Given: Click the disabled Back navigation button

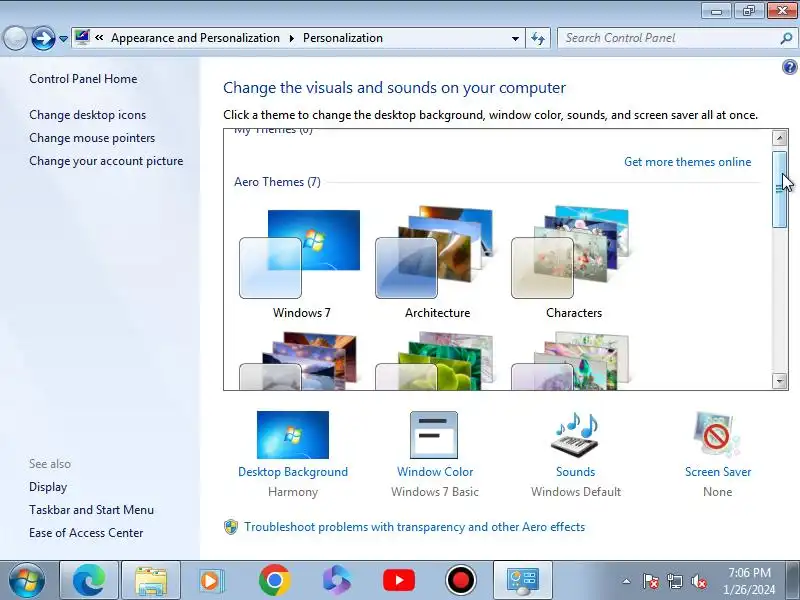Looking at the screenshot, I should pyautogui.click(x=15, y=38).
